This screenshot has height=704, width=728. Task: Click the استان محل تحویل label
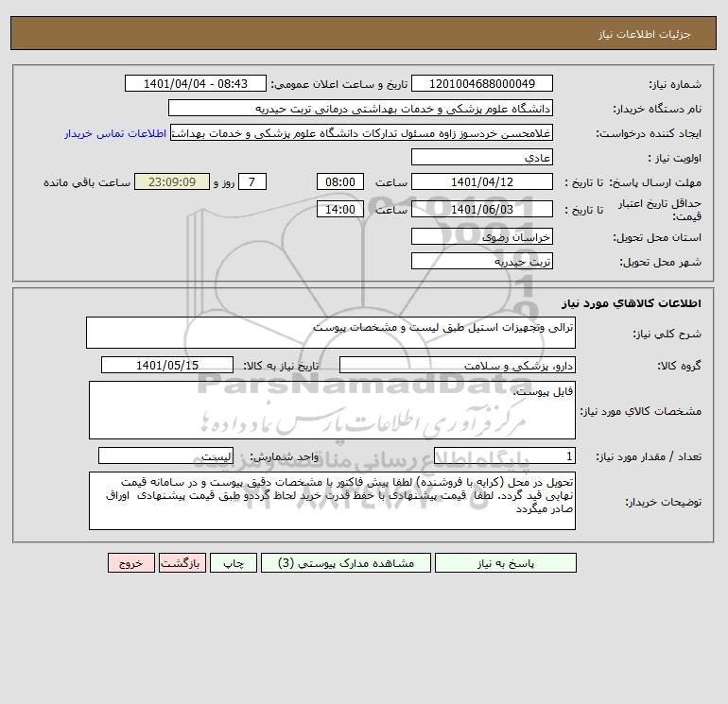coord(657,237)
